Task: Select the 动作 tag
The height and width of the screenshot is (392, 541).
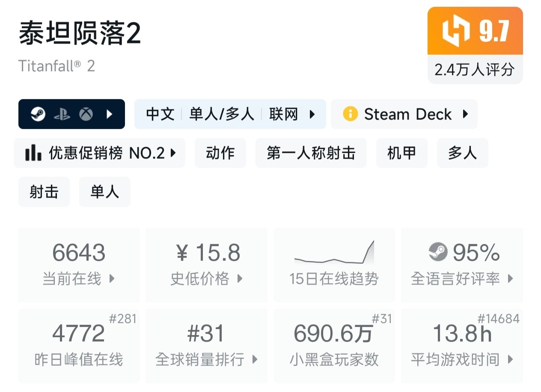Action: (220, 153)
